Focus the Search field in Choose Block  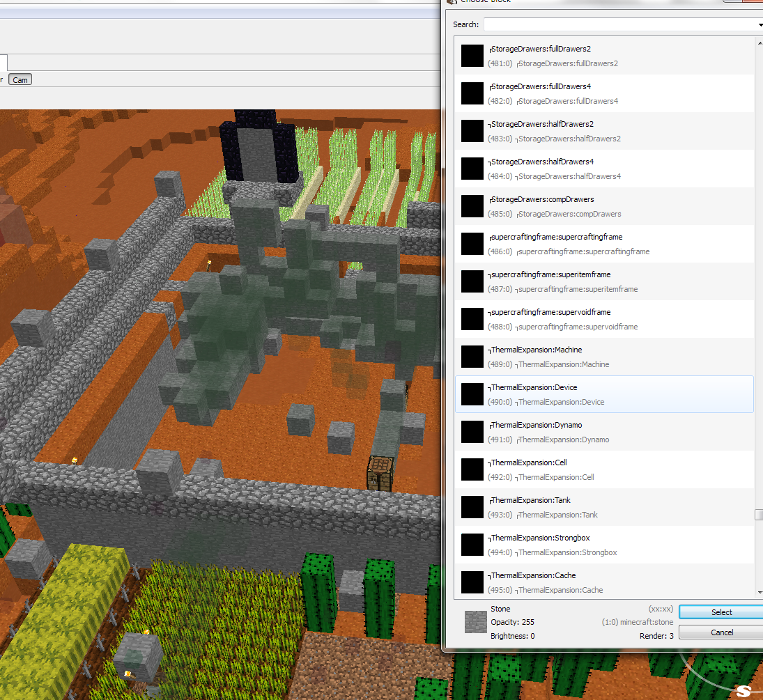pos(619,24)
